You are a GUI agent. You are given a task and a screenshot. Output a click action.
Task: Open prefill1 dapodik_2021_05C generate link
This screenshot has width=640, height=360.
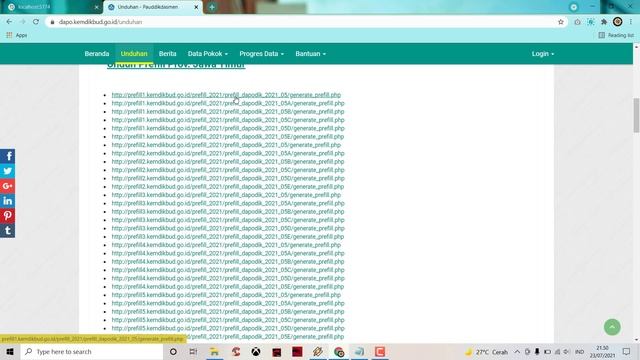[x=228, y=120]
